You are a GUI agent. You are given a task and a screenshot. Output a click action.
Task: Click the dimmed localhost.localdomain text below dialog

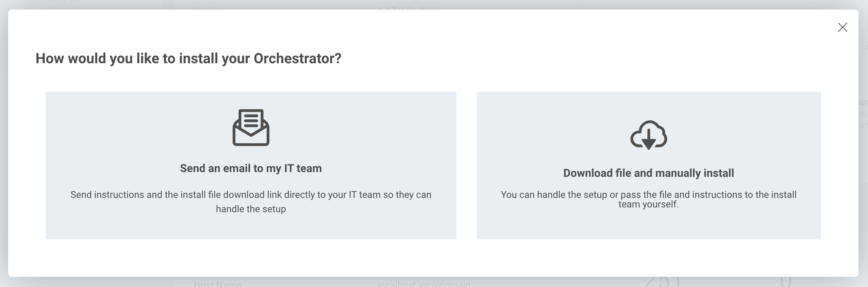coord(424,284)
